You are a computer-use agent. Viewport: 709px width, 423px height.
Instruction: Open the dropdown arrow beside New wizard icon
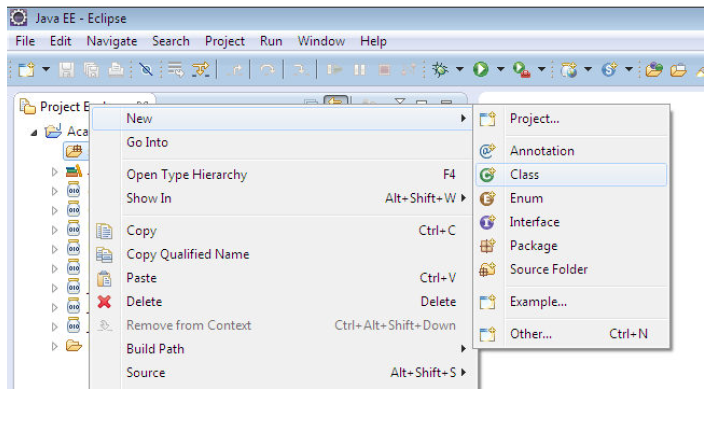coord(46,70)
